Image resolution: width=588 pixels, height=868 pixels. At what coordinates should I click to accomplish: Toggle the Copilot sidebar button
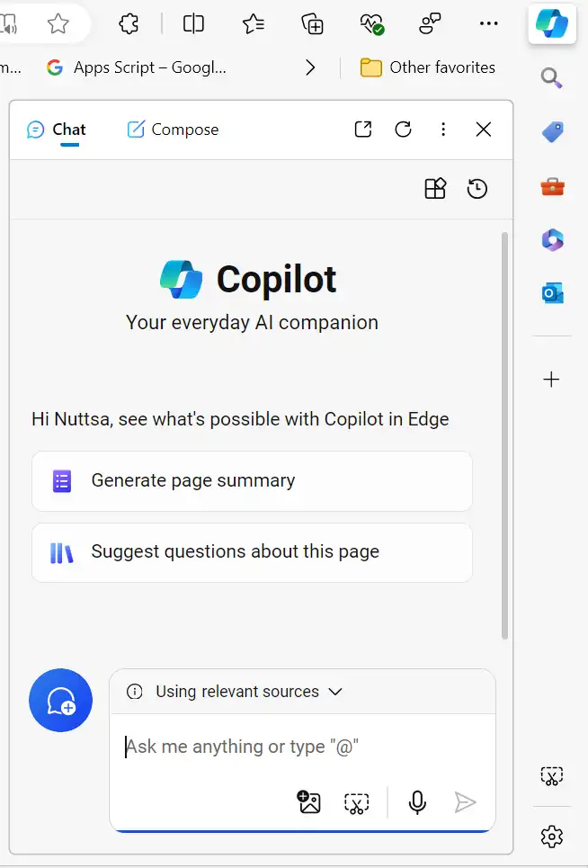(551, 23)
